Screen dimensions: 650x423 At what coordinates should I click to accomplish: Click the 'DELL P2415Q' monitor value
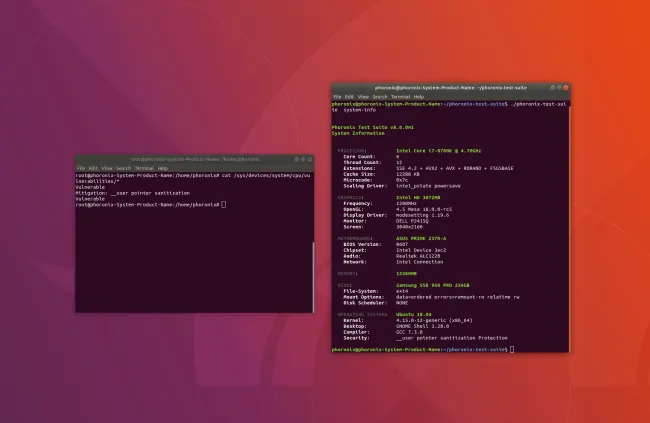pyautogui.click(x=412, y=221)
